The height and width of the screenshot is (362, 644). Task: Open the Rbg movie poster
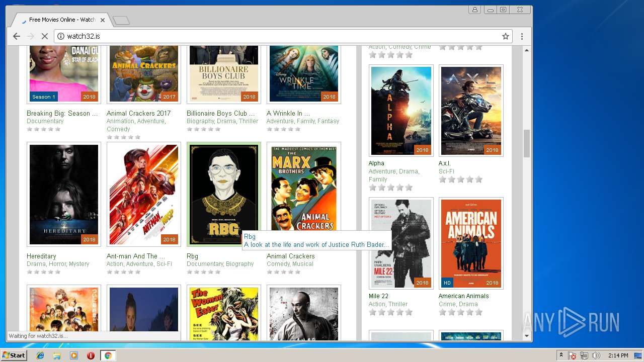pyautogui.click(x=224, y=194)
